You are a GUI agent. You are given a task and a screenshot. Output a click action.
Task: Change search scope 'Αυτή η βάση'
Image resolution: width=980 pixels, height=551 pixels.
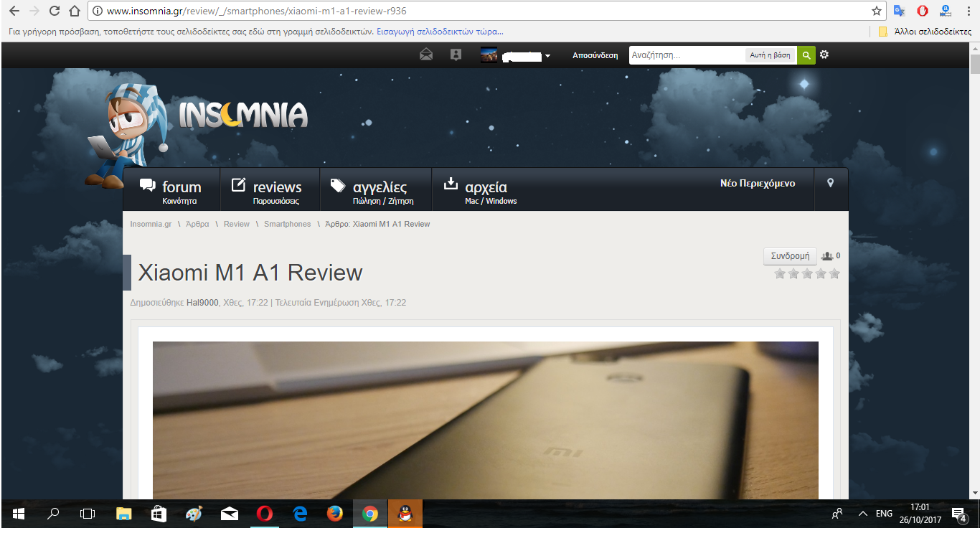click(770, 55)
